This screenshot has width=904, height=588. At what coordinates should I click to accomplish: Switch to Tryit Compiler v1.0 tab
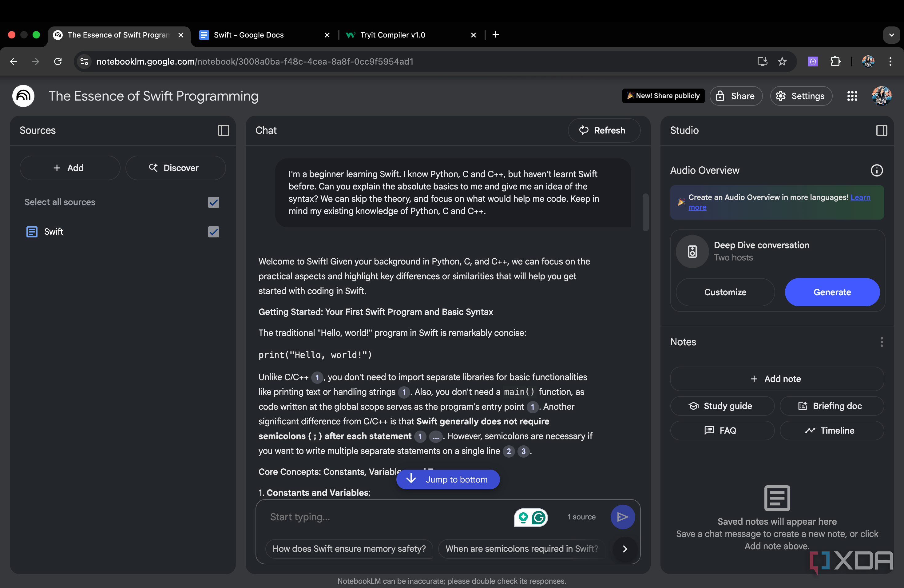(392, 35)
